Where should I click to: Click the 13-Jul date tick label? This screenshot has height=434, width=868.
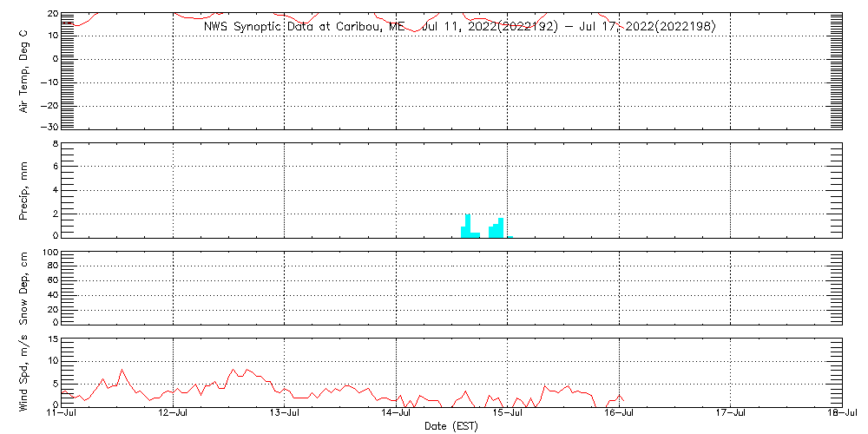(285, 415)
